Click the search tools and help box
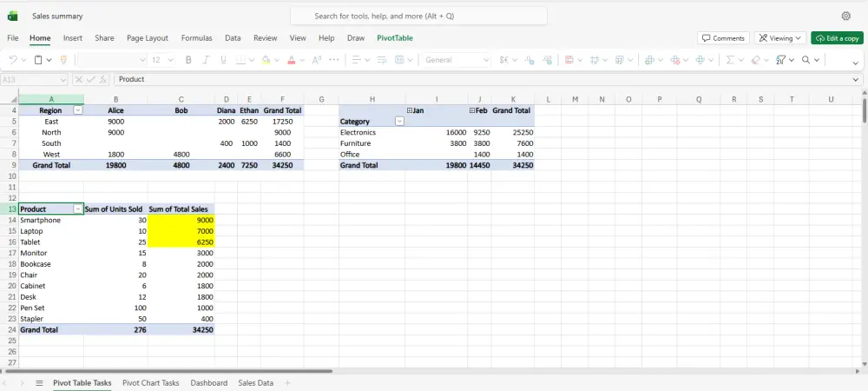The height and width of the screenshot is (391, 868). [418, 16]
